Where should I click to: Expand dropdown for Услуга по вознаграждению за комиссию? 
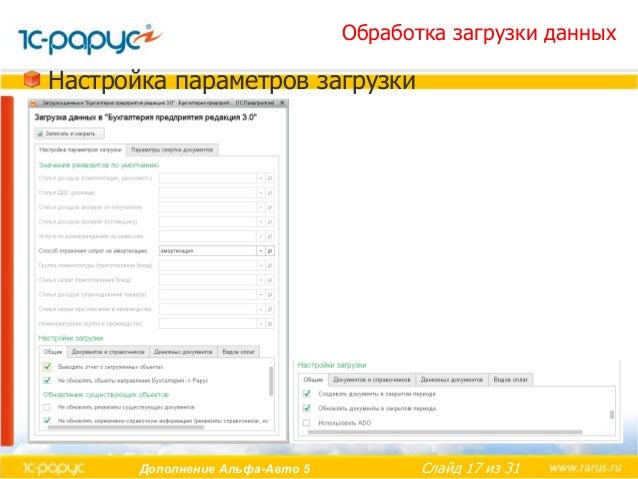point(261,236)
